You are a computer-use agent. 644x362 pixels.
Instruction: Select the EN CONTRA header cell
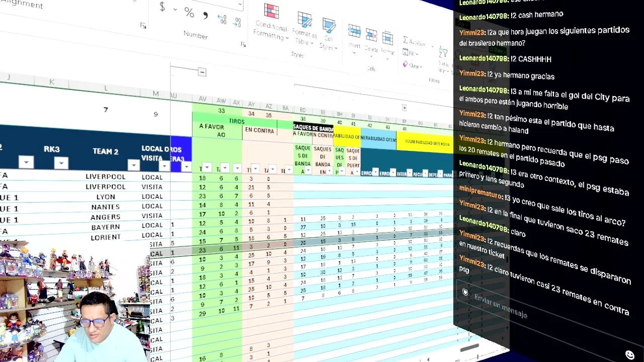point(260,130)
